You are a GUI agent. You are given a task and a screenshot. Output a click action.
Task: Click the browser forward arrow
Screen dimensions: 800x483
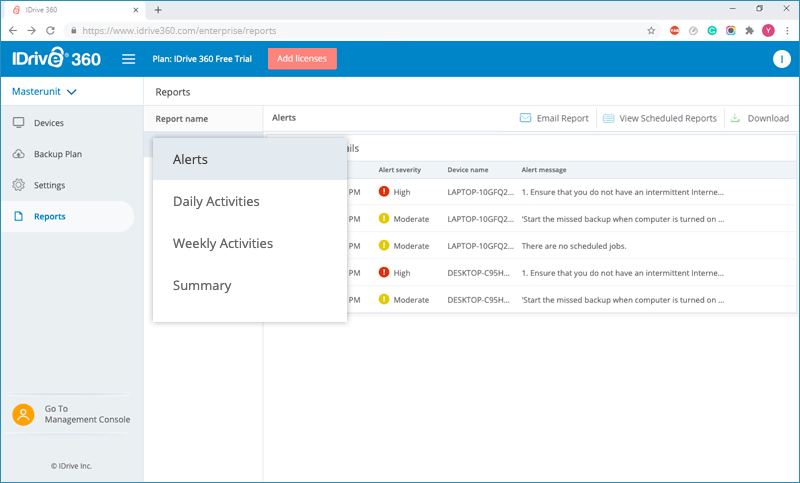32,31
